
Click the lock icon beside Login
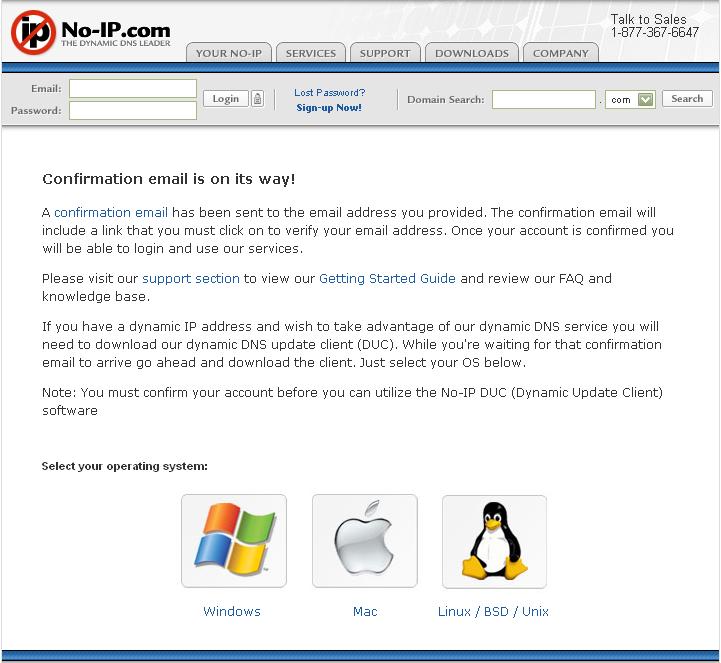[x=258, y=99]
